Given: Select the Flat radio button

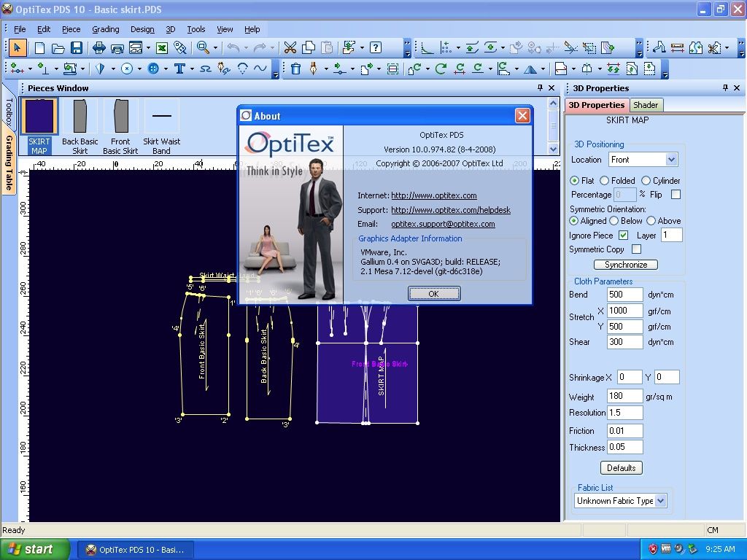Looking at the screenshot, I should coord(574,181).
